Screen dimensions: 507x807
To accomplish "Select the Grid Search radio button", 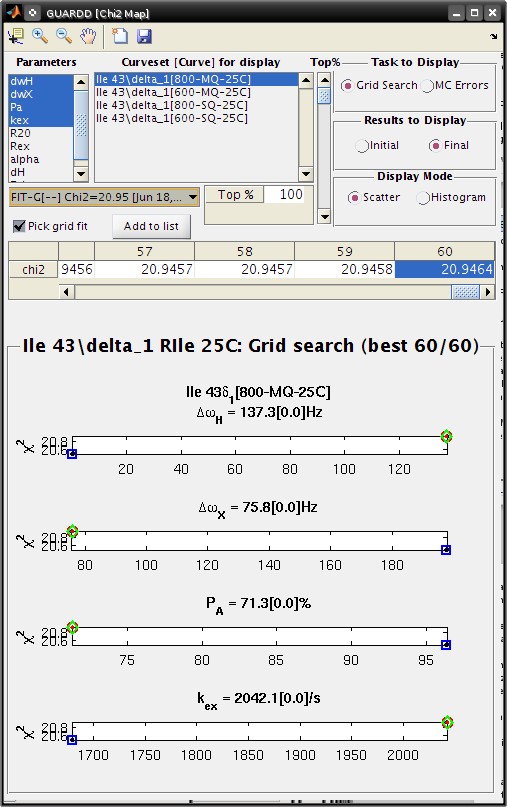I will pyautogui.click(x=346, y=85).
